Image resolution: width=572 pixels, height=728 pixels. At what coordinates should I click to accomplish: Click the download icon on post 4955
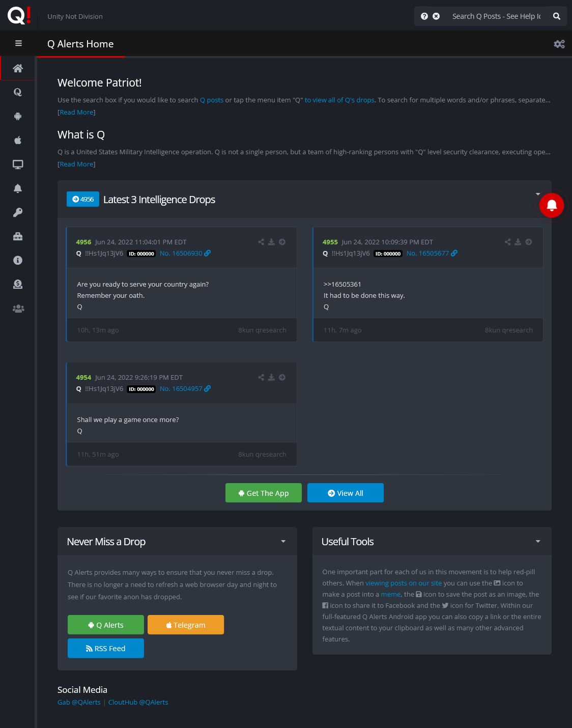tap(518, 242)
